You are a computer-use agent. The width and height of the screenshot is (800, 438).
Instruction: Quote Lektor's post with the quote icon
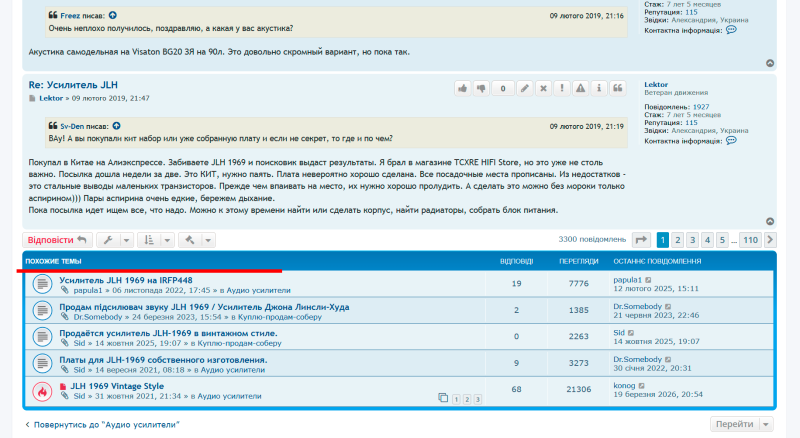[618, 88]
